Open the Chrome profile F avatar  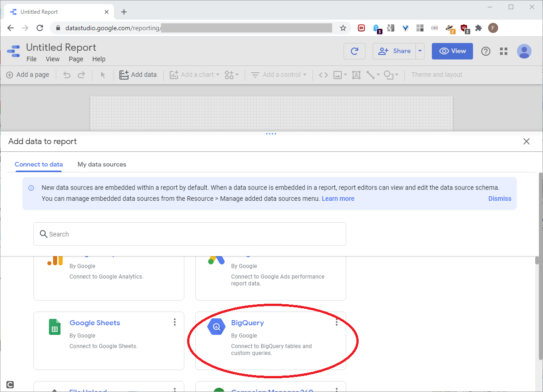(x=493, y=28)
